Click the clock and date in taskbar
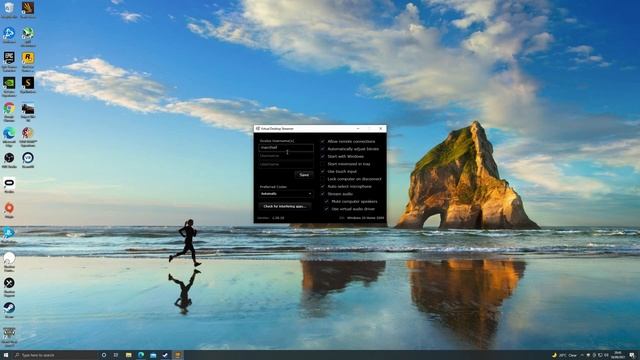This screenshot has width=640, height=360. point(618,355)
